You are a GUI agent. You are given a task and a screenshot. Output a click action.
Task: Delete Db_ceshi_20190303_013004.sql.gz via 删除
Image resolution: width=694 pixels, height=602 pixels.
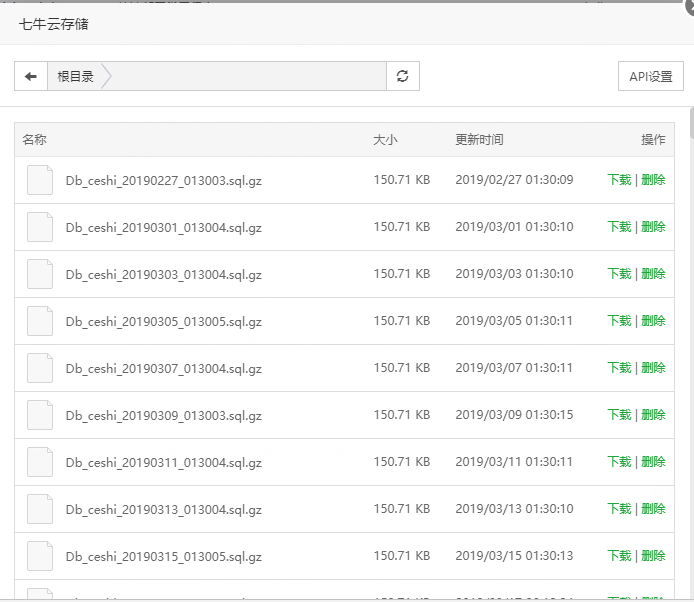point(653,274)
